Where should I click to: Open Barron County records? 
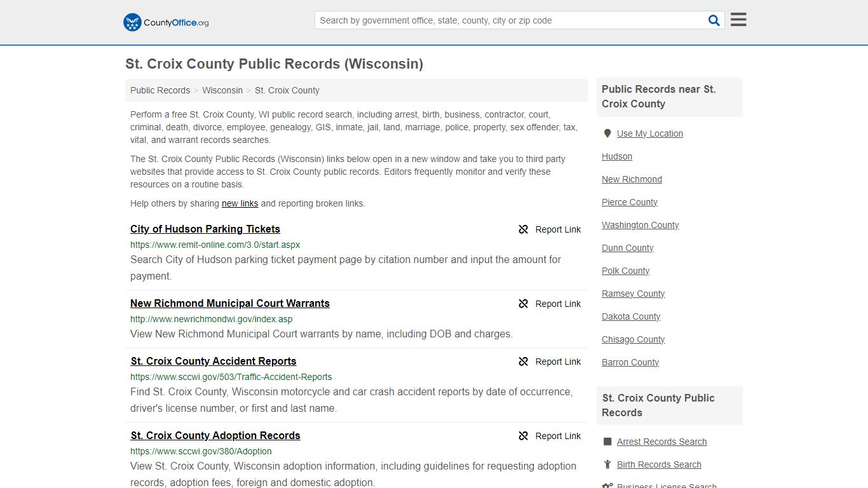click(x=630, y=362)
